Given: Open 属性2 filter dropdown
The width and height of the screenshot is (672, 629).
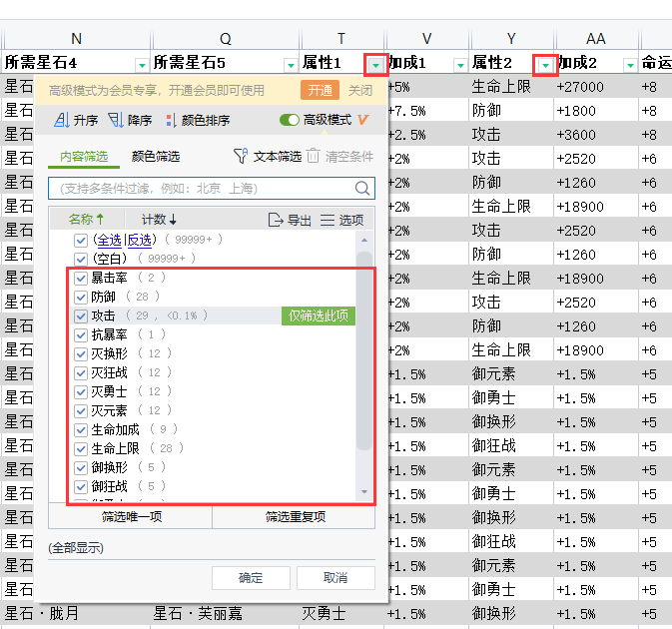Looking at the screenshot, I should click(x=545, y=65).
